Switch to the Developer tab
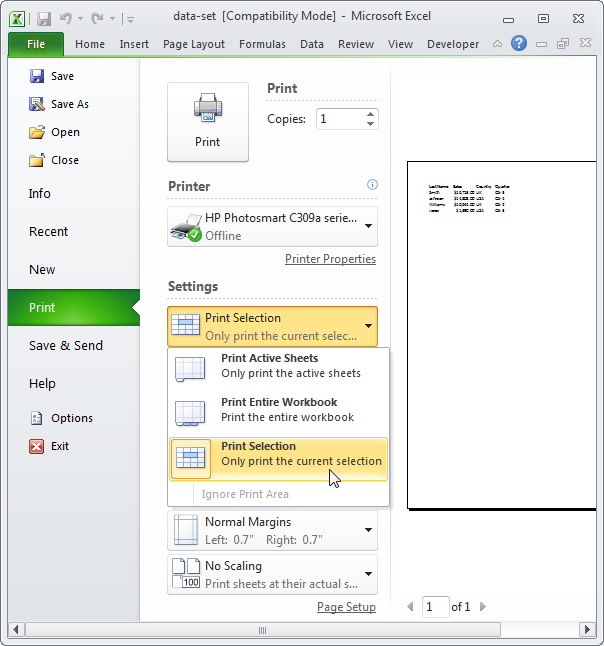This screenshot has width=604, height=646. coord(453,44)
